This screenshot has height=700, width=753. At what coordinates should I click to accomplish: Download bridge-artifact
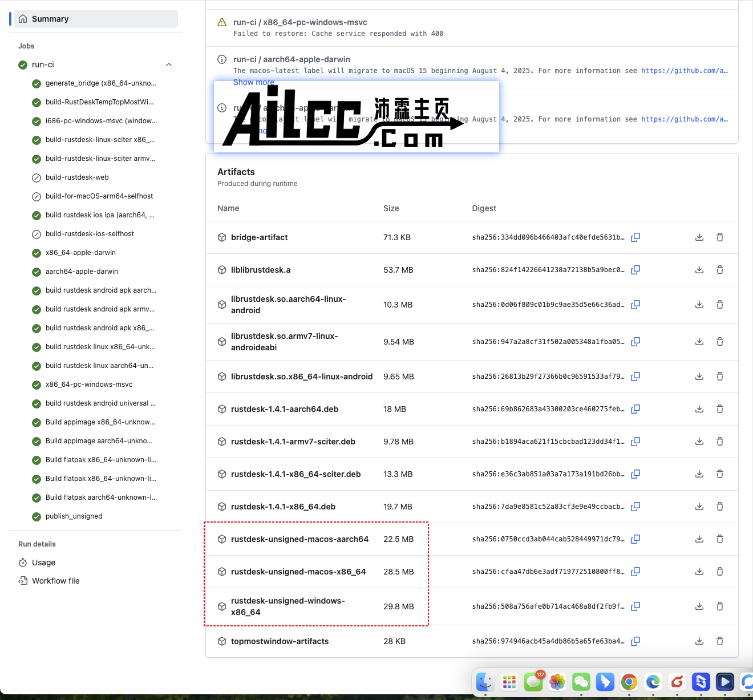[699, 237]
